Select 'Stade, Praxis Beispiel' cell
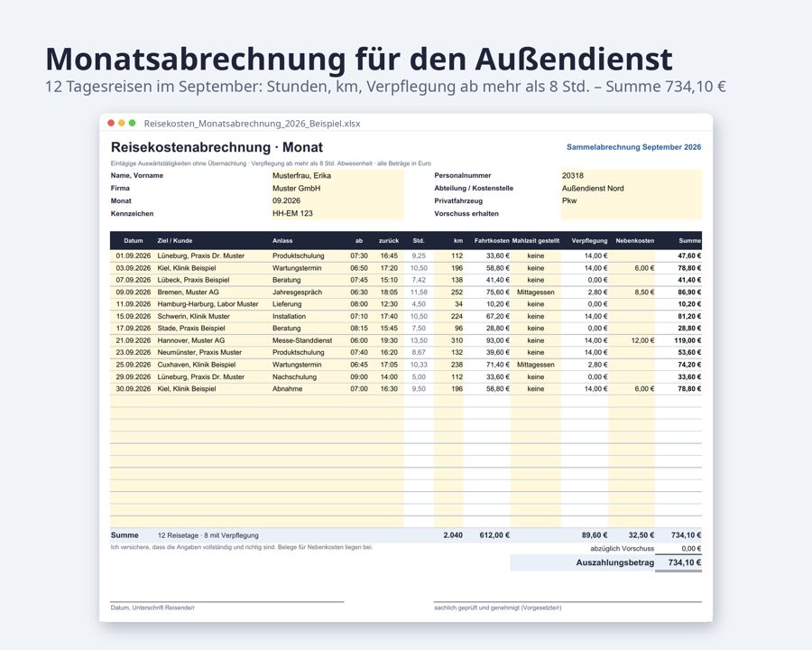The width and height of the screenshot is (812, 650). point(191,328)
